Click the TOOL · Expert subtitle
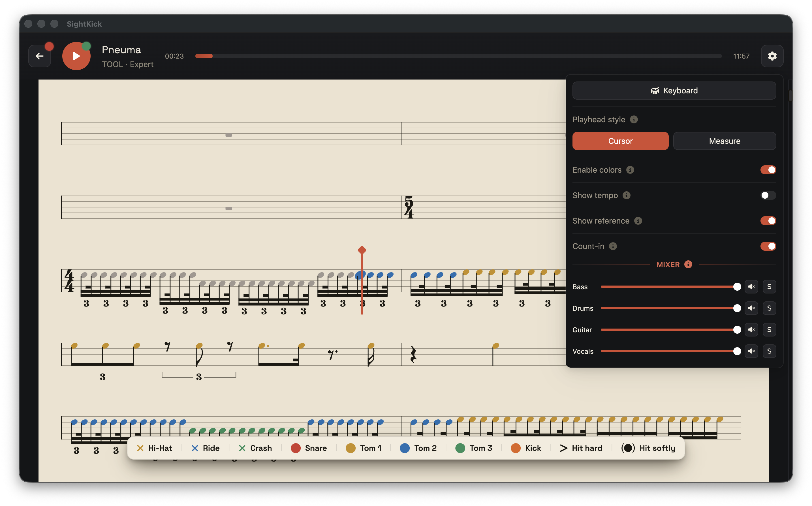This screenshot has height=506, width=812. 127,64
